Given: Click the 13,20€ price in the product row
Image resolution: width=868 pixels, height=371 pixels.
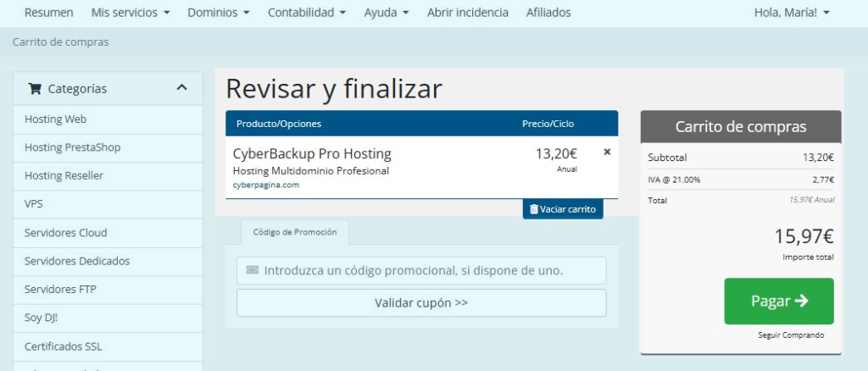Looking at the screenshot, I should [x=556, y=153].
